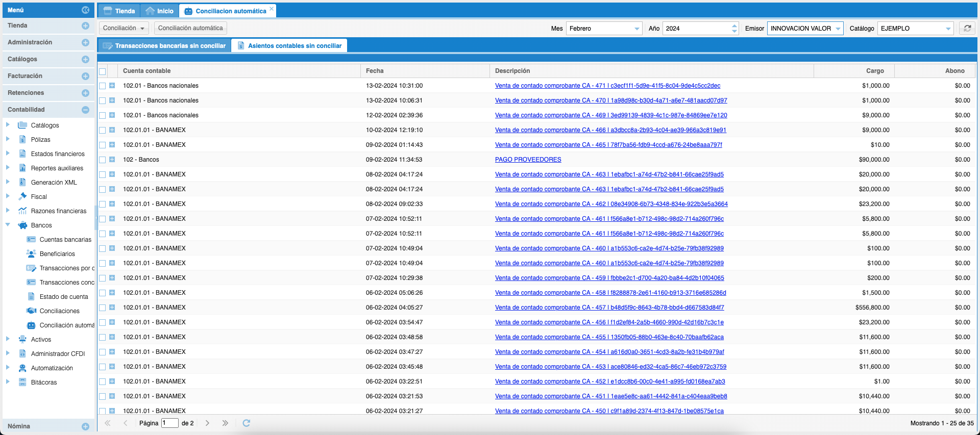The width and height of the screenshot is (980, 435).
Task: Go to the last page of results
Action: [x=225, y=423]
